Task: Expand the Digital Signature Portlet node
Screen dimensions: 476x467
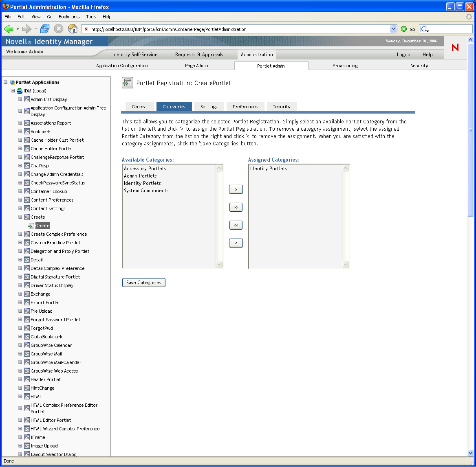Action: pyautogui.click(x=20, y=276)
